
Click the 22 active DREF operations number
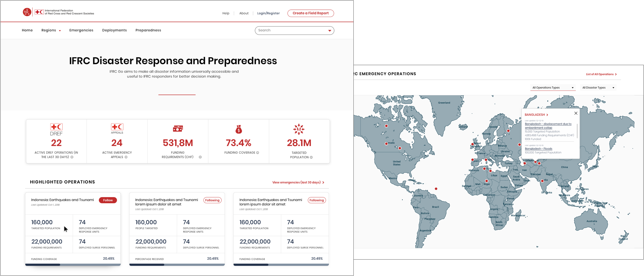click(56, 143)
